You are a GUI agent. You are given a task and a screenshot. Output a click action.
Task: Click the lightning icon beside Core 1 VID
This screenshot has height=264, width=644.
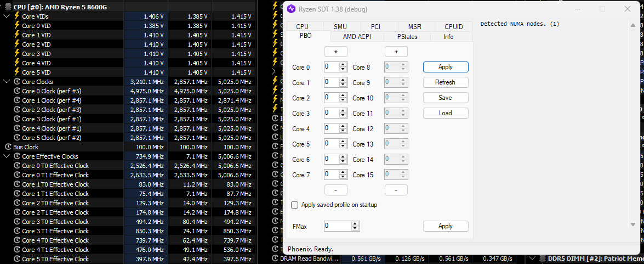click(x=17, y=35)
